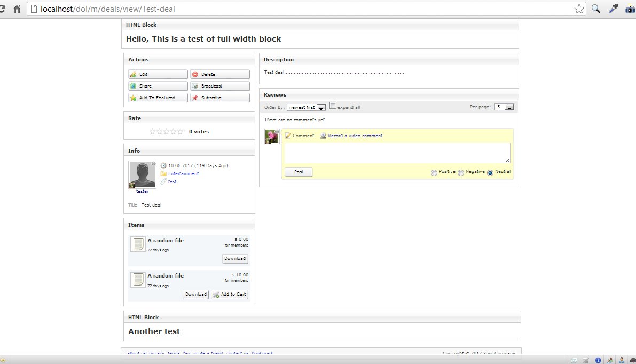Select the Negative radio button

click(461, 172)
